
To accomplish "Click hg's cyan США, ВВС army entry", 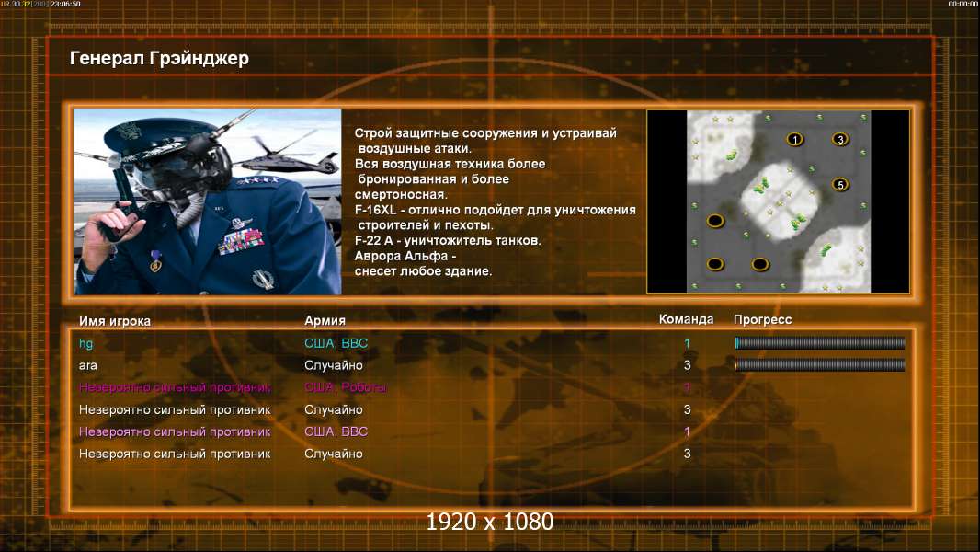I will coord(336,343).
